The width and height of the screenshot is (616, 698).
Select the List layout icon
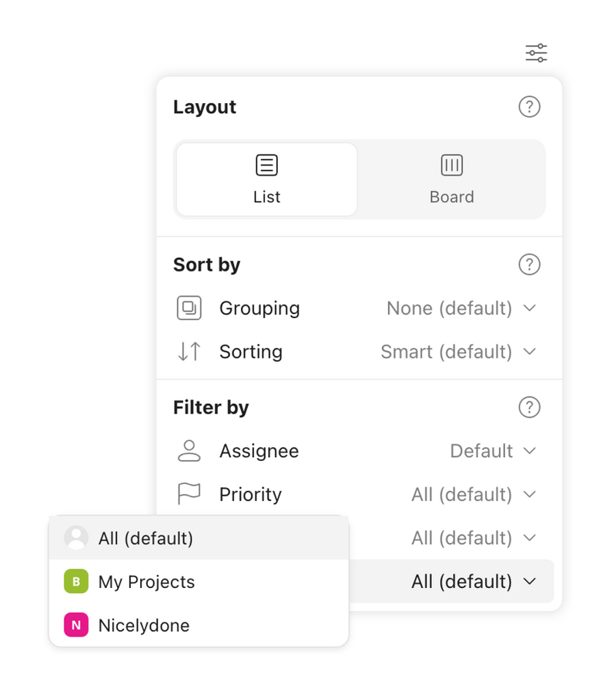(266, 164)
